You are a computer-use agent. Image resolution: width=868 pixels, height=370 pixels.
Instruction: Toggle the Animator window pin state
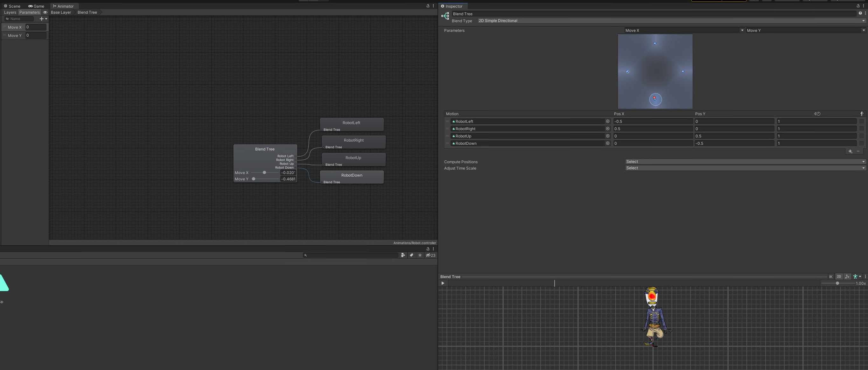pos(427,5)
